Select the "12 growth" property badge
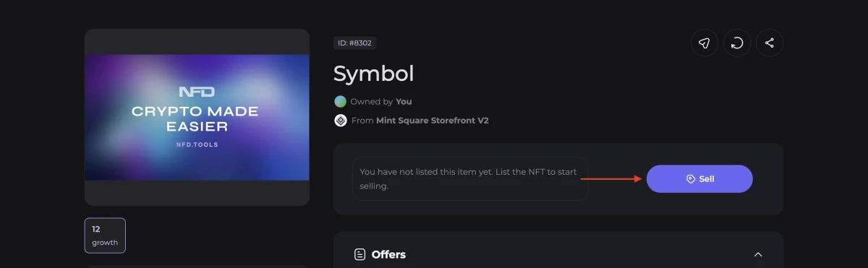 tap(105, 235)
